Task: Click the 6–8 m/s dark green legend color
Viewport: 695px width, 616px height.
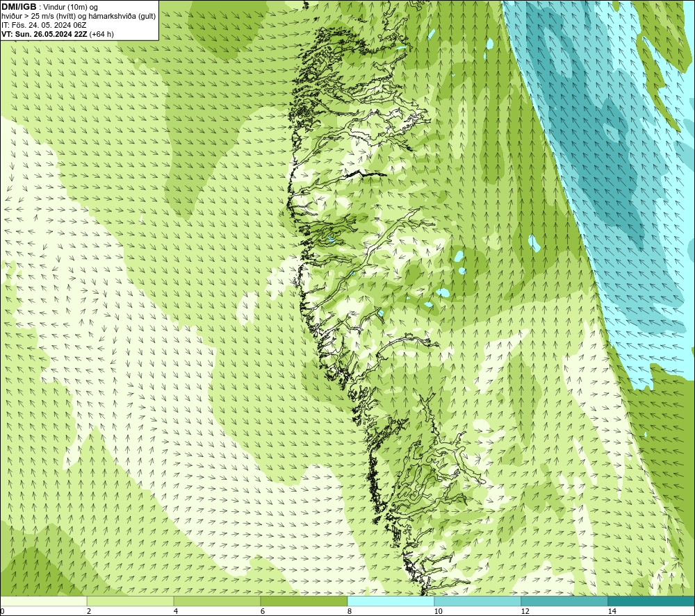Action: point(304,601)
